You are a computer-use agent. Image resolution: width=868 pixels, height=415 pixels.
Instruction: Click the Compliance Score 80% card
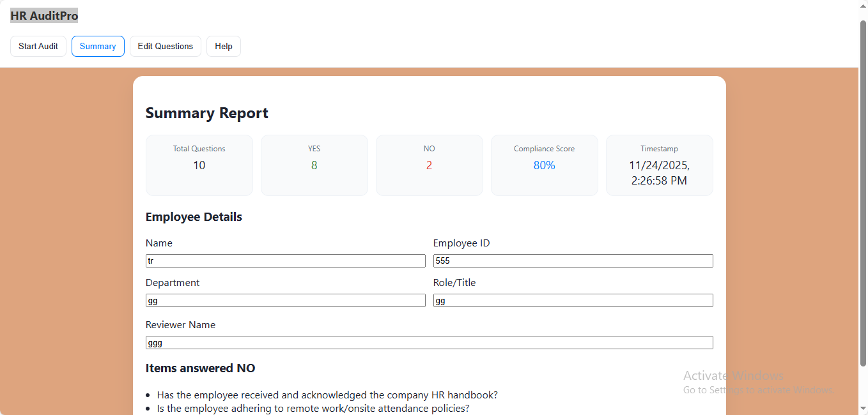click(545, 165)
